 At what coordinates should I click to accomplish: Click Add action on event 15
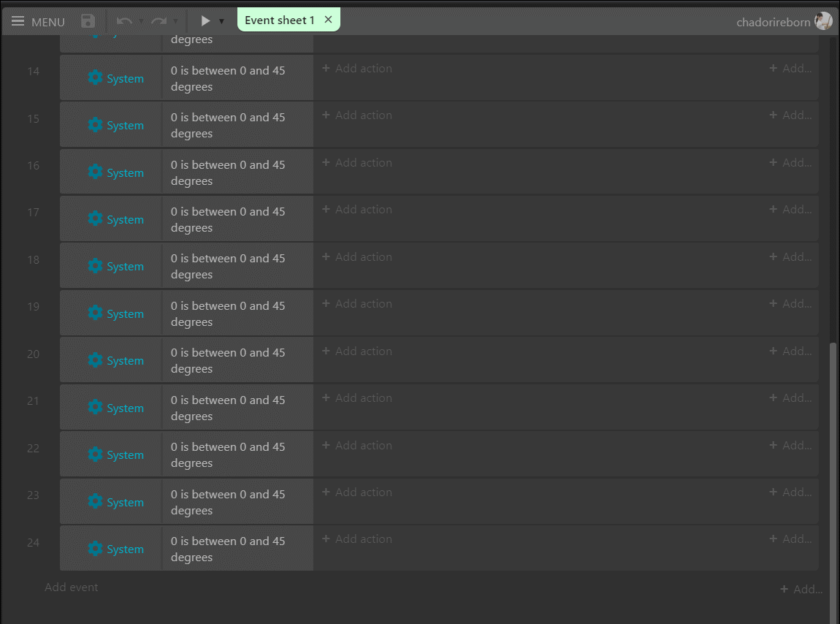pyautogui.click(x=356, y=115)
